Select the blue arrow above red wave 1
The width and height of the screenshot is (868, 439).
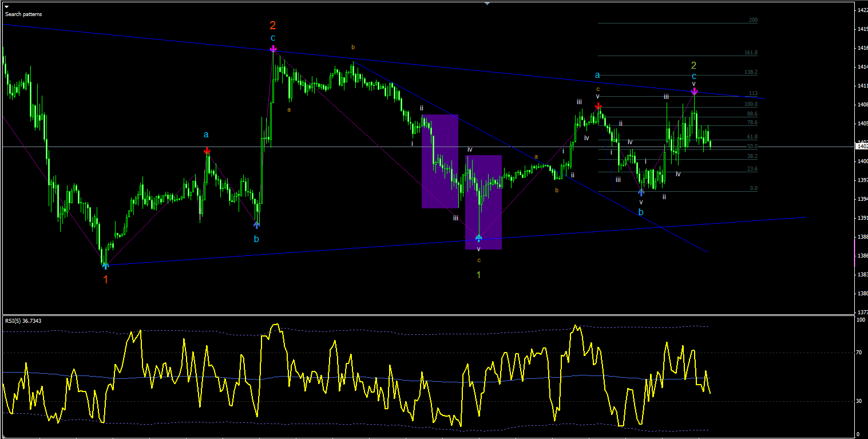105,265
